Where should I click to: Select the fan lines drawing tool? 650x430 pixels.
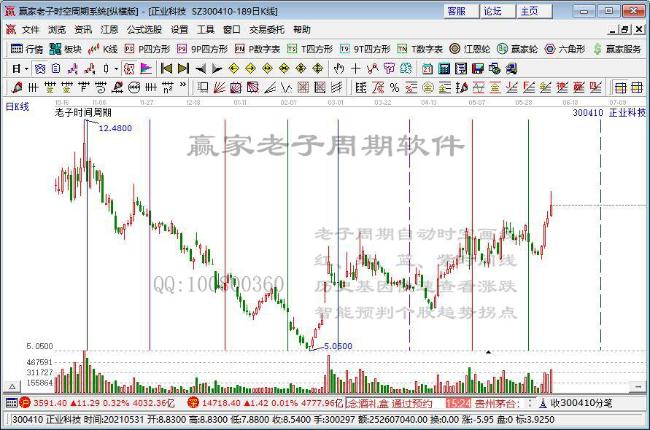click(x=219, y=87)
